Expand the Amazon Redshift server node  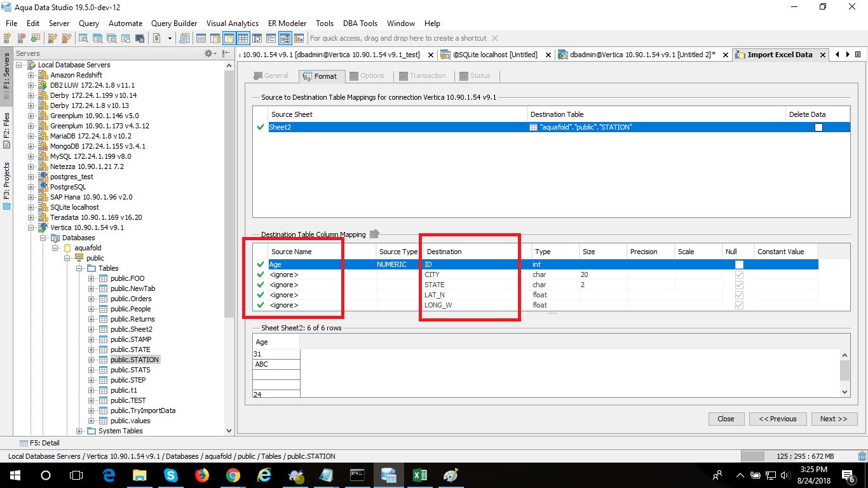point(31,75)
